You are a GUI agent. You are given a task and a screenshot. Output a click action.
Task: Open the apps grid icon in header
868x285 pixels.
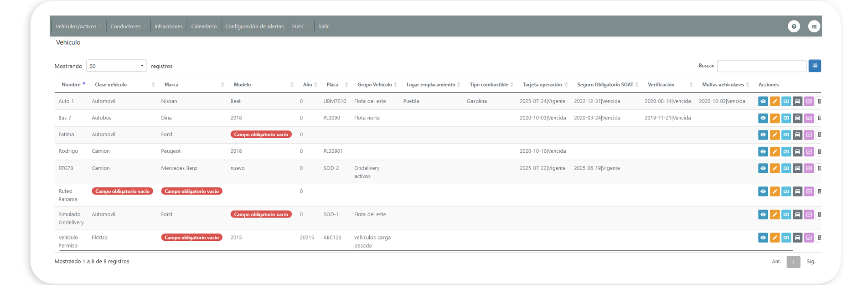[x=814, y=26]
